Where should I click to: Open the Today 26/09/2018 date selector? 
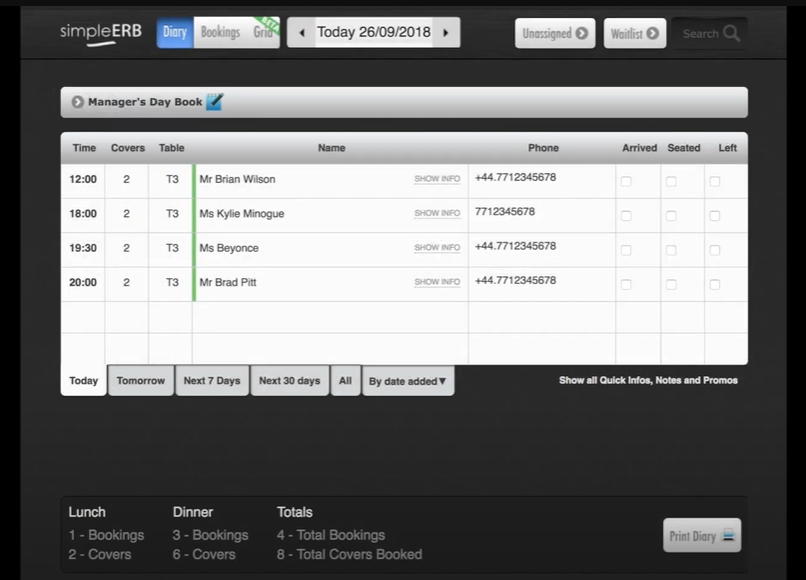click(373, 32)
